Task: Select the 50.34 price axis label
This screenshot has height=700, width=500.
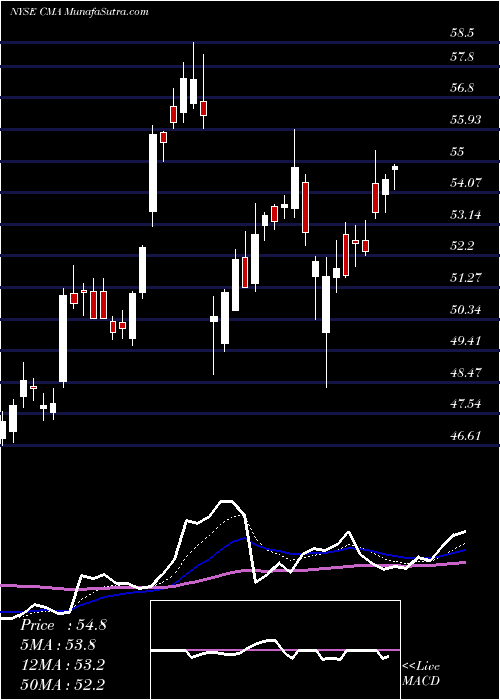Action: [x=466, y=309]
